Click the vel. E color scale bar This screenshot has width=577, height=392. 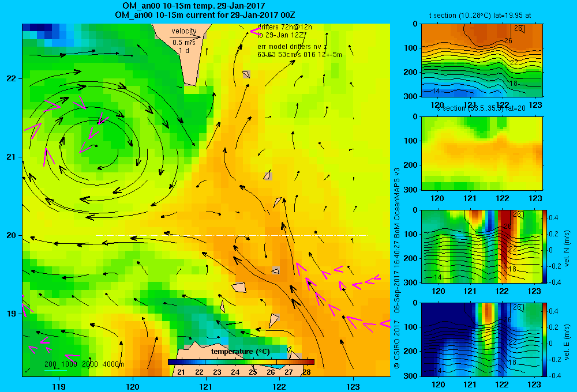545,340
